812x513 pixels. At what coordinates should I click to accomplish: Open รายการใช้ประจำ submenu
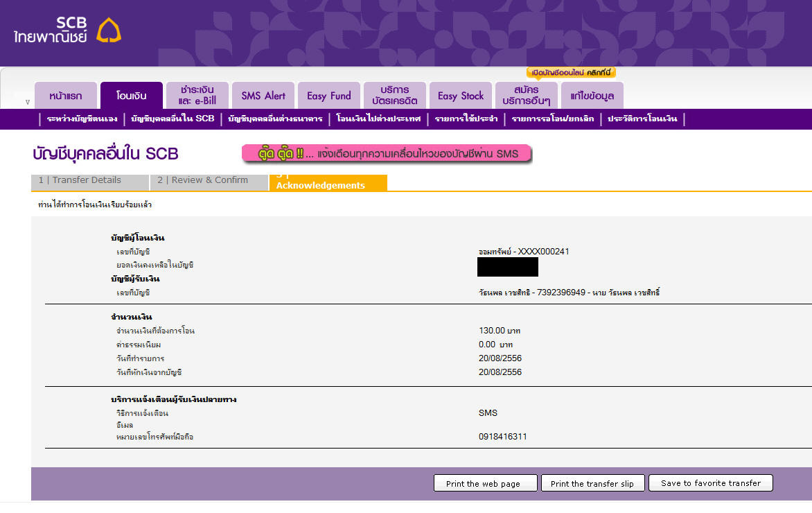tap(466, 119)
